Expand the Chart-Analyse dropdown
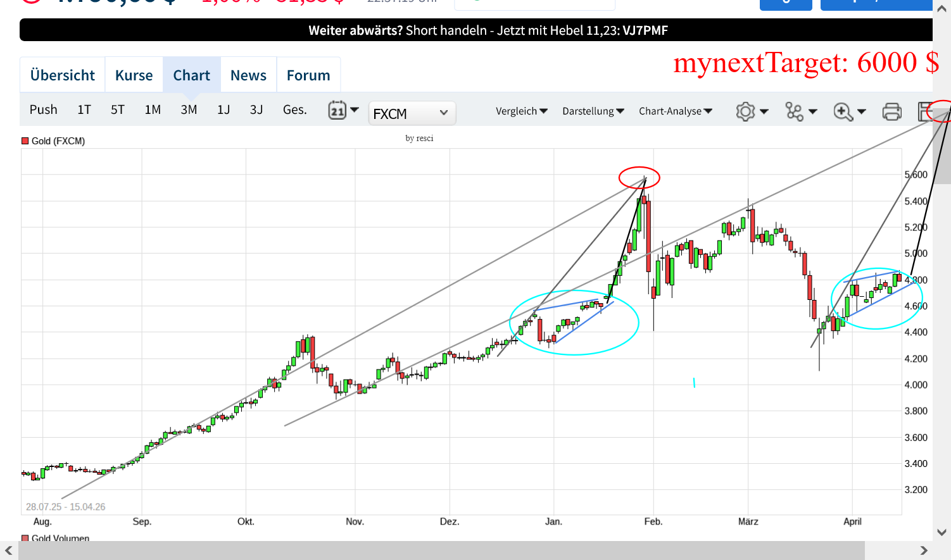 point(676,111)
